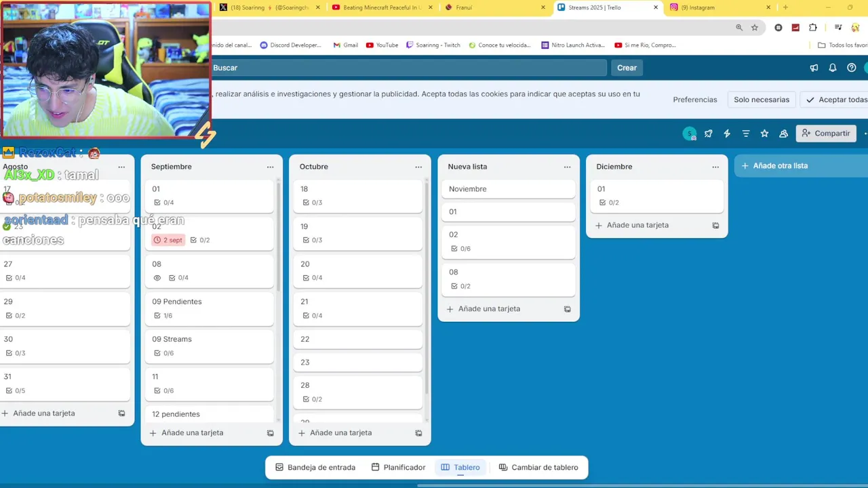This screenshot has height=488, width=868.
Task: Open the Trello notifications bell
Action: 833,68
